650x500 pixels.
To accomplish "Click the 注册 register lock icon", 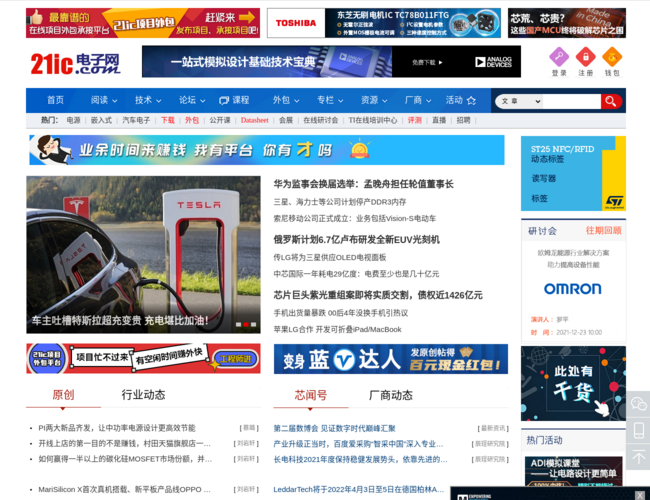I will (586, 57).
